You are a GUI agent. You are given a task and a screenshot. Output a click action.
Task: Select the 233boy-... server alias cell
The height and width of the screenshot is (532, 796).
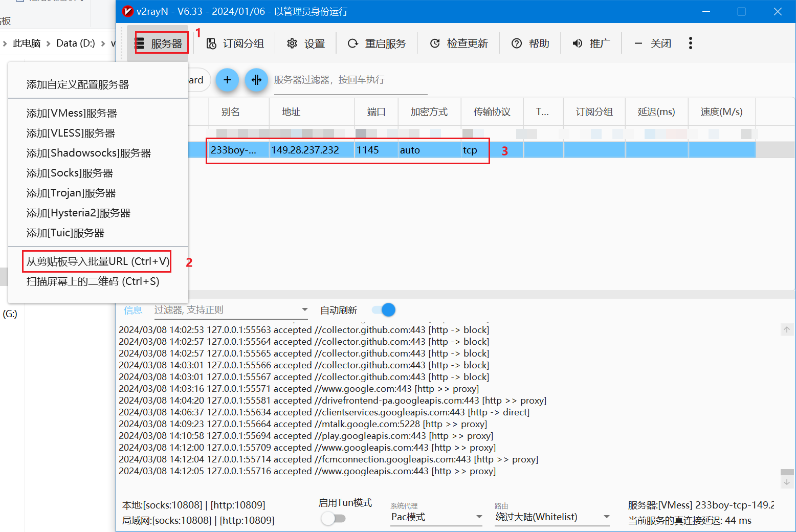[239, 150]
